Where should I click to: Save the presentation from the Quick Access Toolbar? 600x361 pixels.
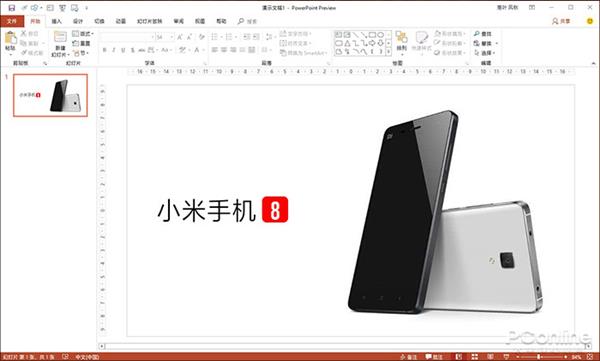tap(12, 8)
